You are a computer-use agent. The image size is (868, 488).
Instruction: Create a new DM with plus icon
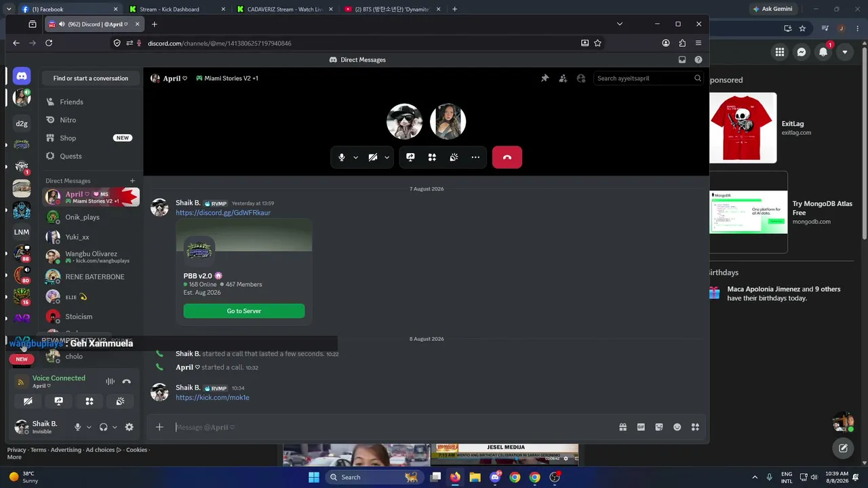click(132, 181)
